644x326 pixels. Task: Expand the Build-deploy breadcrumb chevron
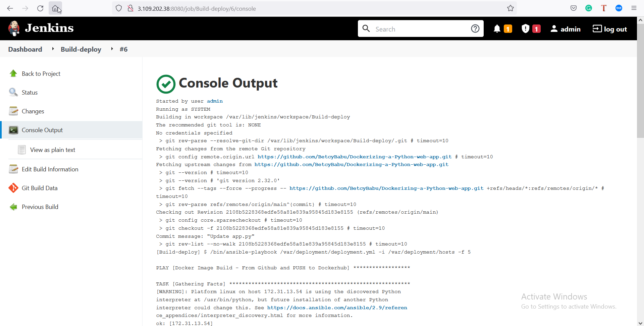point(112,49)
